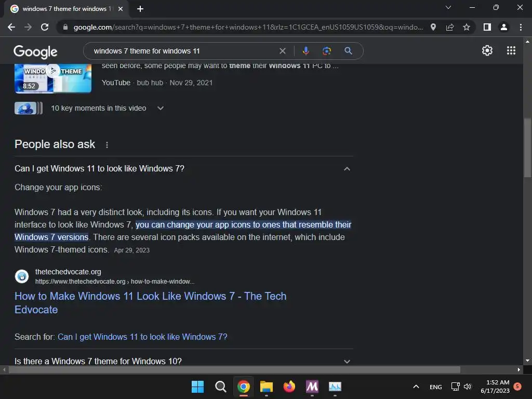
Task: Search by image with Google Lens
Action: 327,51
